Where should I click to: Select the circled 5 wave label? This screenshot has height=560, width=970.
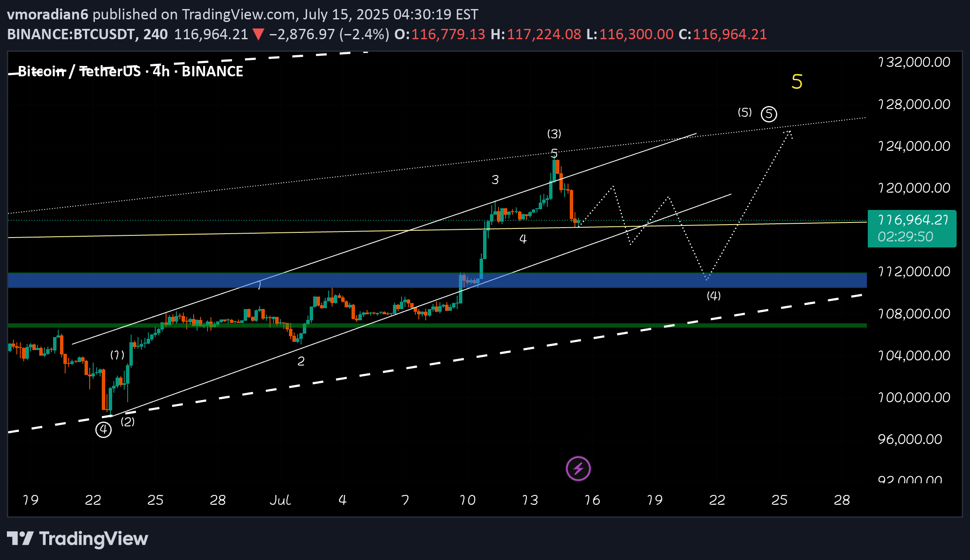[769, 114]
